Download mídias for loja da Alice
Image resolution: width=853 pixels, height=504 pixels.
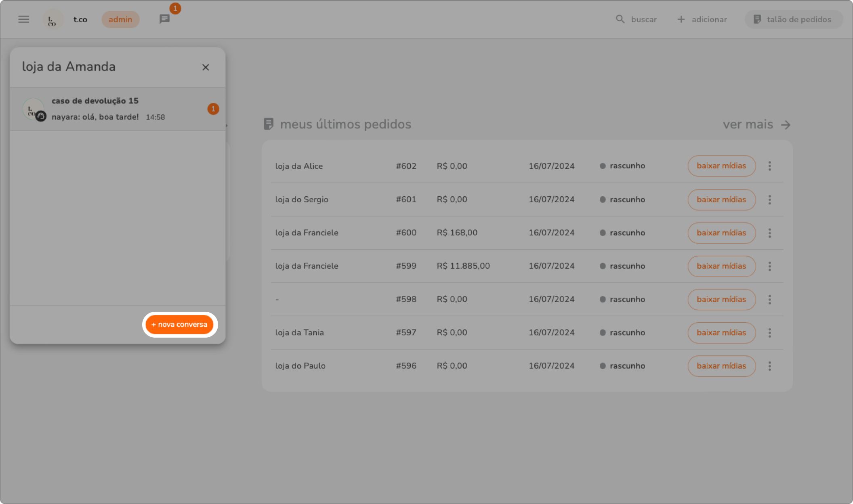721,166
